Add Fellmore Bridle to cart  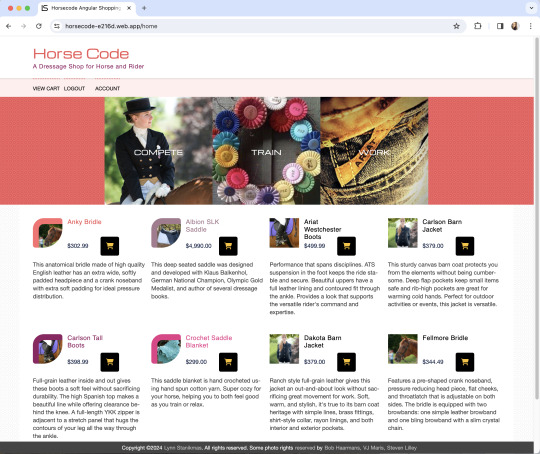[465, 362]
